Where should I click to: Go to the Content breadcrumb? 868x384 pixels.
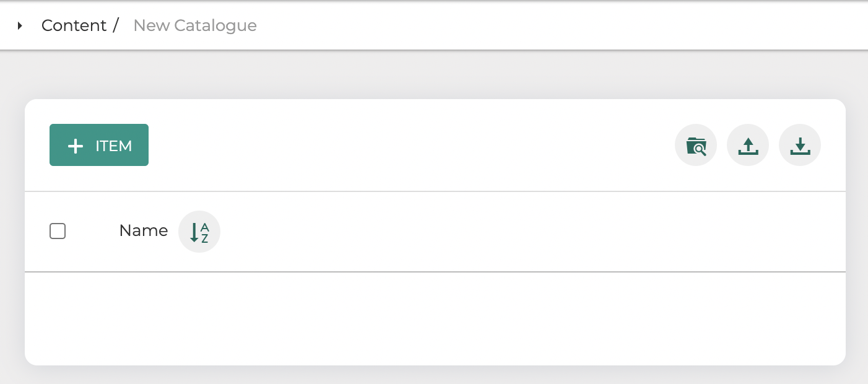[x=74, y=25]
